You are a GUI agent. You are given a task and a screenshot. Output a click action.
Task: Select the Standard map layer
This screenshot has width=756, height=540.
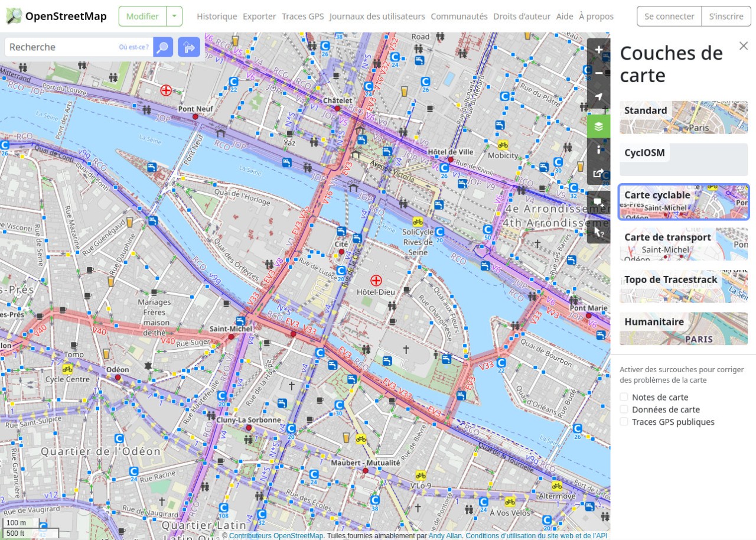coord(684,117)
